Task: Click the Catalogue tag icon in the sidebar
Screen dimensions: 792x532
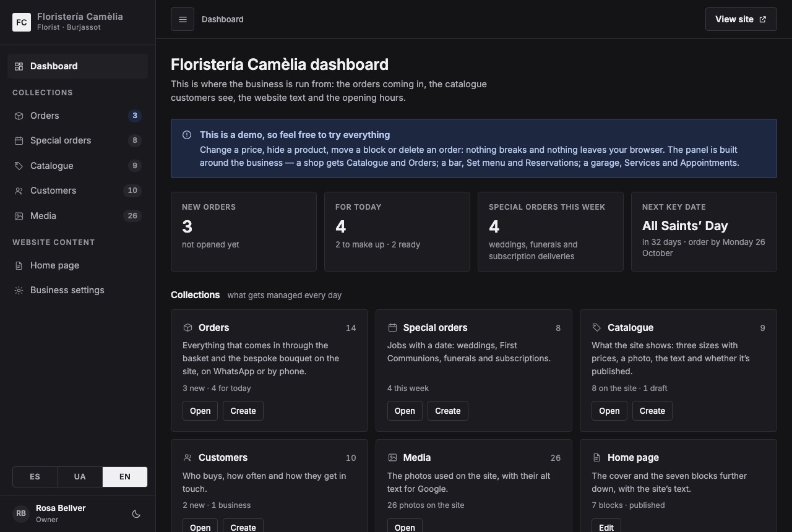Action: click(x=19, y=166)
